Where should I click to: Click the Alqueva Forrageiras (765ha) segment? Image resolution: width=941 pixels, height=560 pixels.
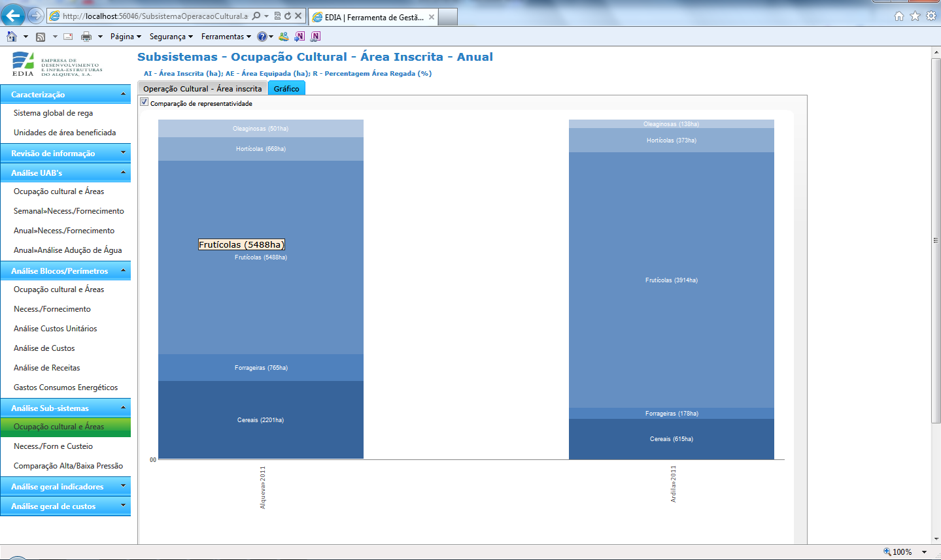(261, 368)
